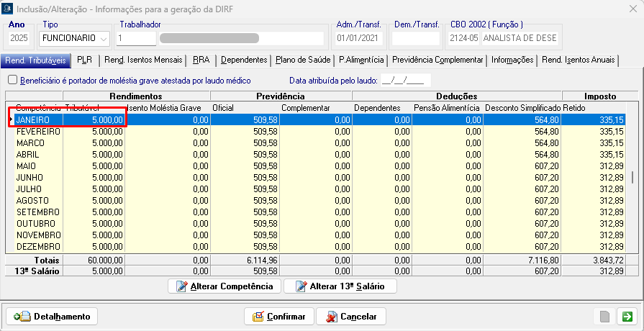Viewport: 644px width, 331px height.
Task: Click the grid's vertical scrollbar thumb
Action: click(632, 178)
